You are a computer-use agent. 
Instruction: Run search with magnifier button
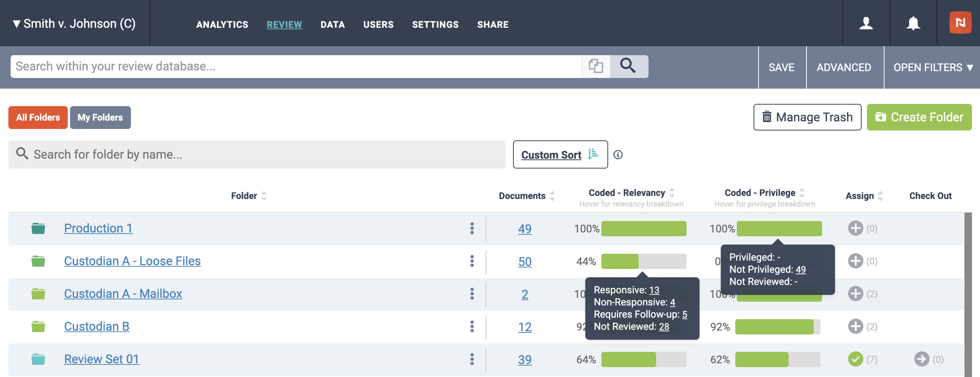tap(628, 66)
